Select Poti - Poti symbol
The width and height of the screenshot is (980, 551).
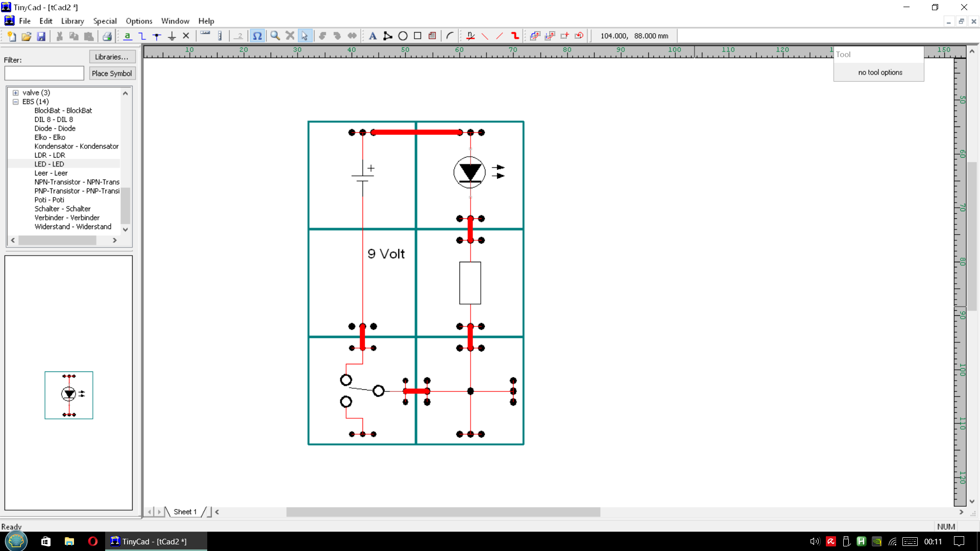50,200
